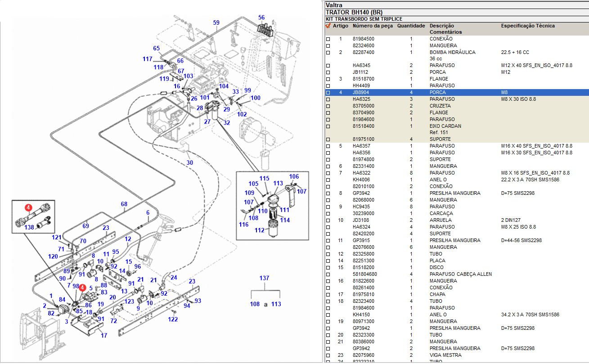Check the box next to HA6325 parafuso
The image size is (589, 364).
[328, 99]
